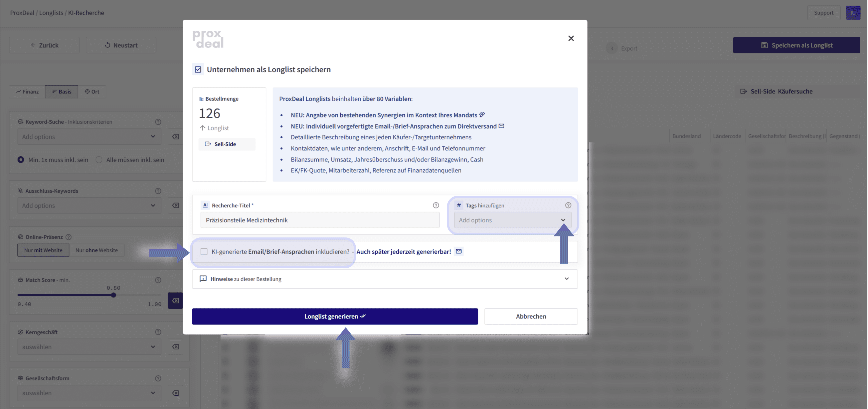Click the Match Score help icon
The image size is (868, 409).
click(x=158, y=280)
